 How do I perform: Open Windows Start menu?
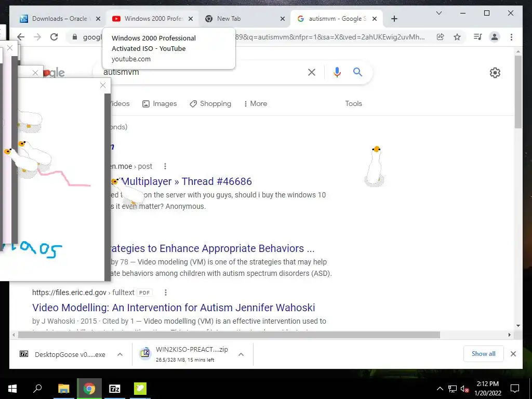(x=12, y=389)
